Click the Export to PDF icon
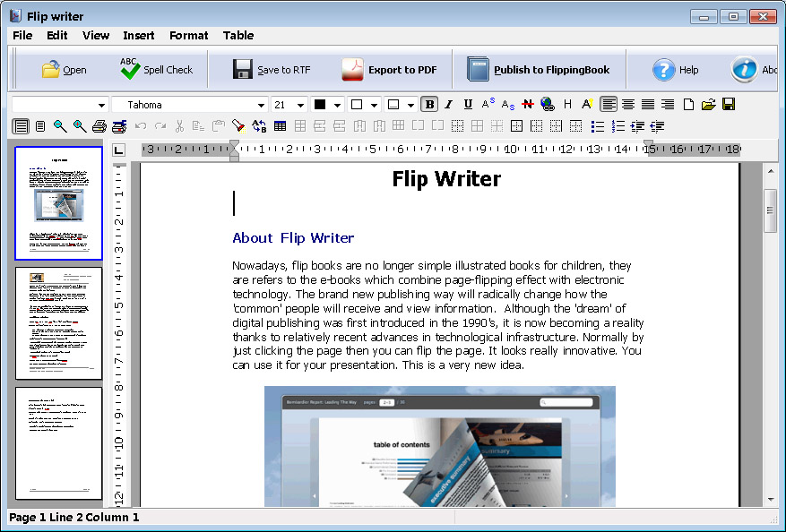The width and height of the screenshot is (786, 532). (x=352, y=70)
